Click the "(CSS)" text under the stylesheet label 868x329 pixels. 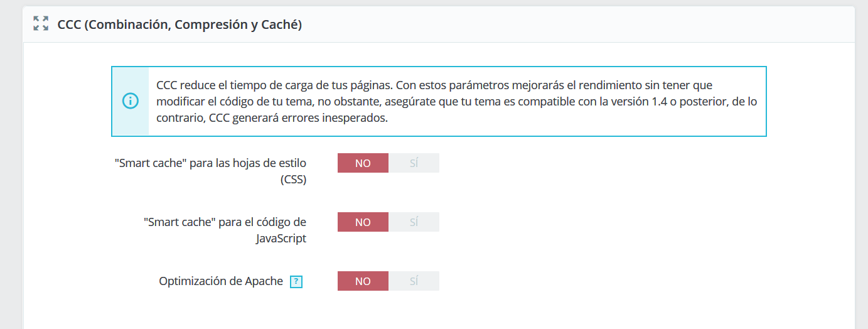tap(293, 180)
